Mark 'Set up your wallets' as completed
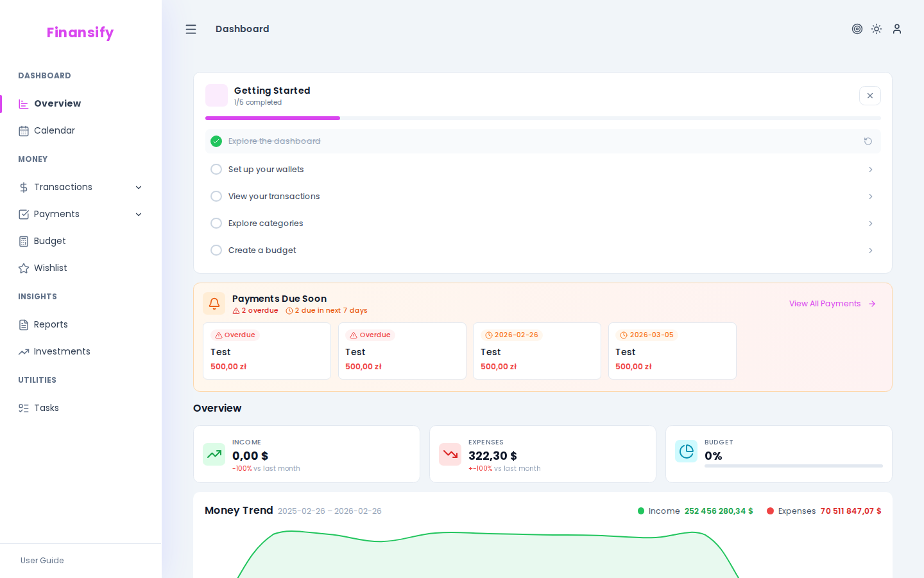The height and width of the screenshot is (578, 924). (216, 169)
